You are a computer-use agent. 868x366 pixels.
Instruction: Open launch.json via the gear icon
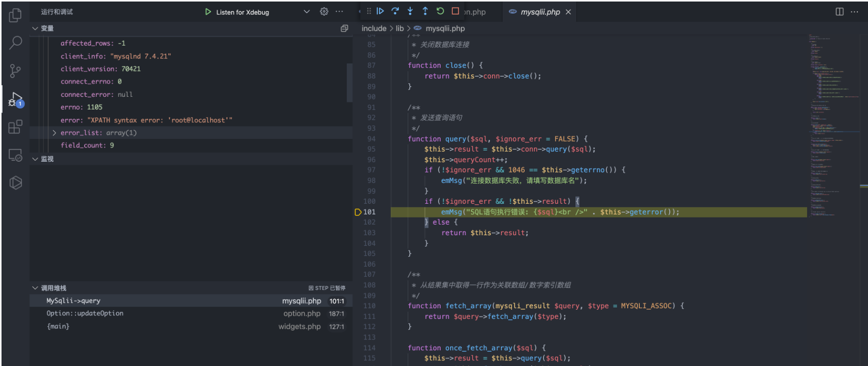click(x=324, y=12)
